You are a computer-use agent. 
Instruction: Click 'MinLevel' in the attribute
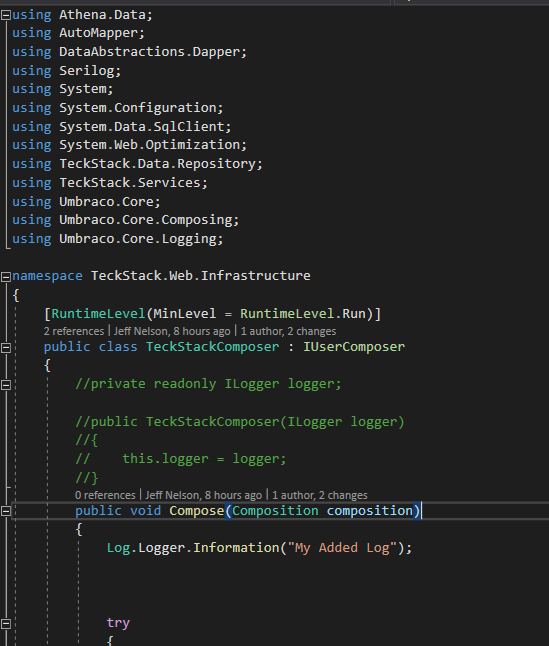point(185,314)
